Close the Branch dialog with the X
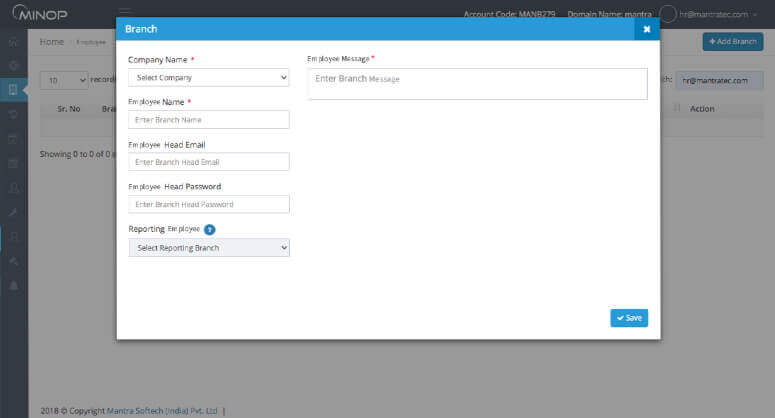The image size is (775, 418). point(646,30)
